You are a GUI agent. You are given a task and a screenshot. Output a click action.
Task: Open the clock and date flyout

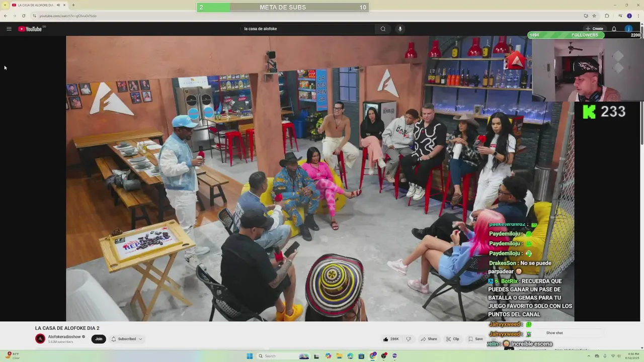point(631,356)
